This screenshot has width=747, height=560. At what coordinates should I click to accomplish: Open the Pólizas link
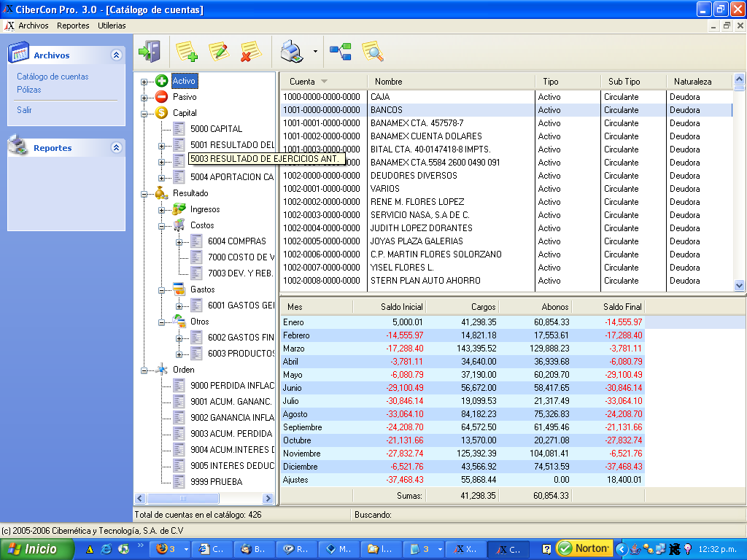pyautogui.click(x=29, y=90)
